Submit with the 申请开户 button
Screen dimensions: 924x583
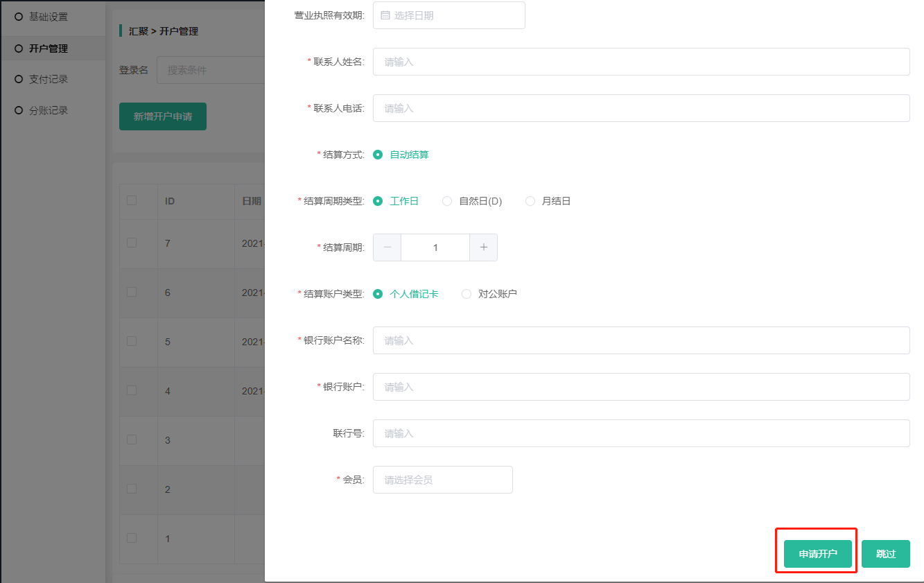[x=818, y=554]
